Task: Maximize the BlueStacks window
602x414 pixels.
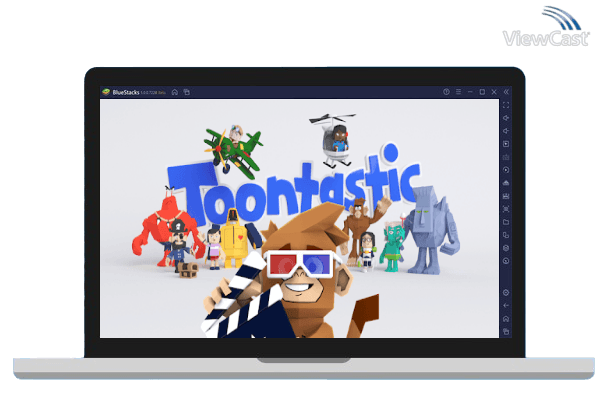Action: [x=482, y=92]
